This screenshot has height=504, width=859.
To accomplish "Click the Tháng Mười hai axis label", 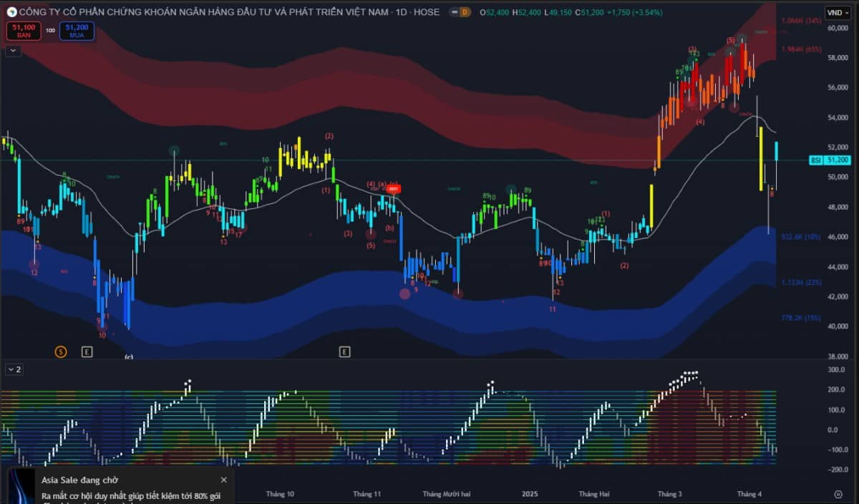I will 447,494.
